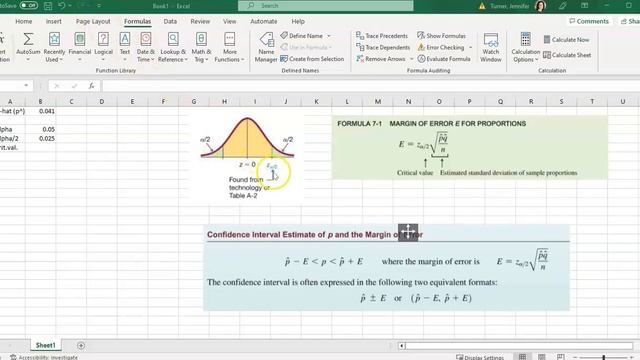Open the Customize Quick Access Toolbar dropdown
Screen dimensions: 640x360
[x=99, y=6]
